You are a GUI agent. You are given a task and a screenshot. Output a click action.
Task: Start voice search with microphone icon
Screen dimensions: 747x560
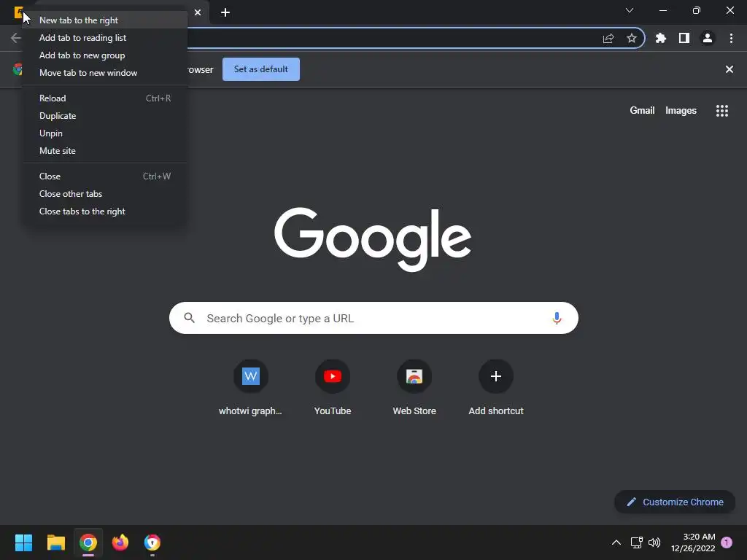(557, 318)
